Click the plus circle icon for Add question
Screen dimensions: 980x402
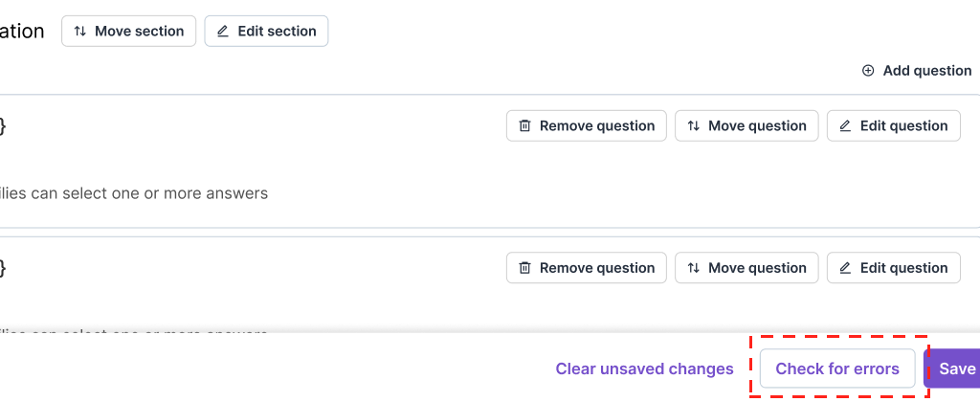point(868,71)
